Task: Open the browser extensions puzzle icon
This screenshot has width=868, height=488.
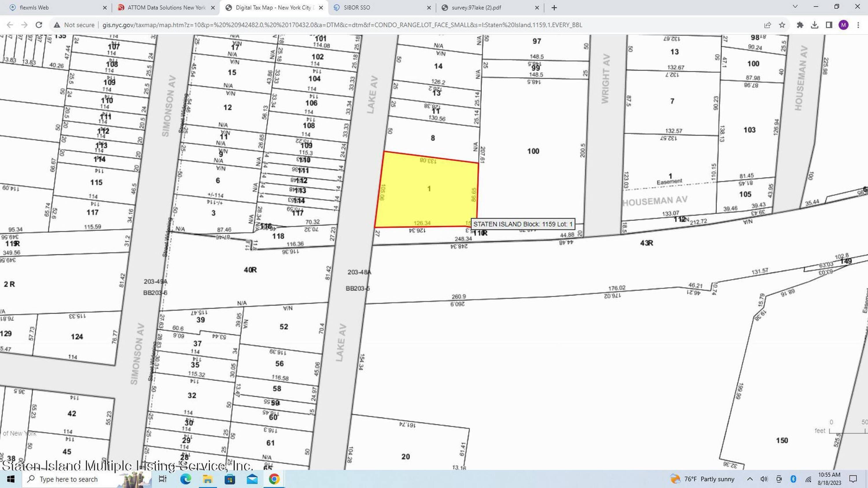Action: click(x=800, y=25)
